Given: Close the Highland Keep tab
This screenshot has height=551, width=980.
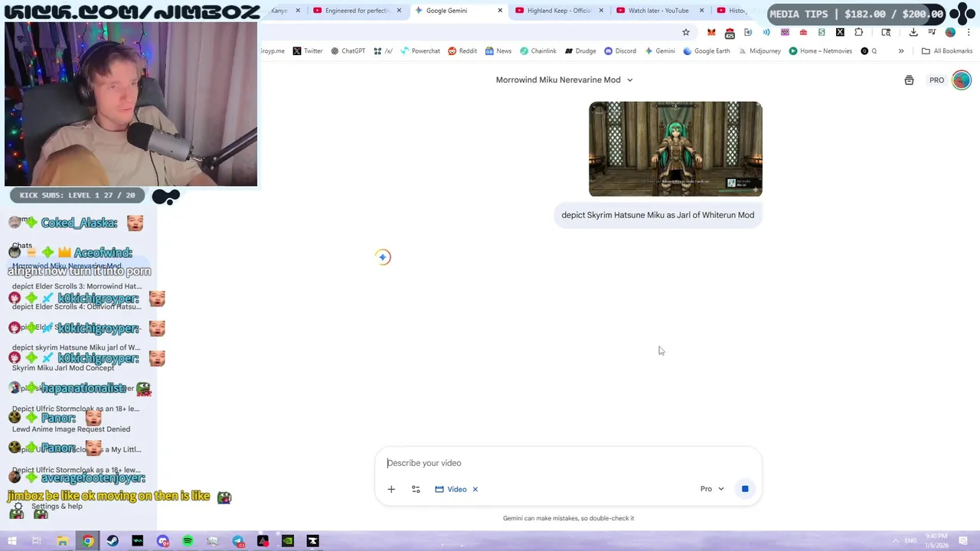Looking at the screenshot, I should pos(601,11).
